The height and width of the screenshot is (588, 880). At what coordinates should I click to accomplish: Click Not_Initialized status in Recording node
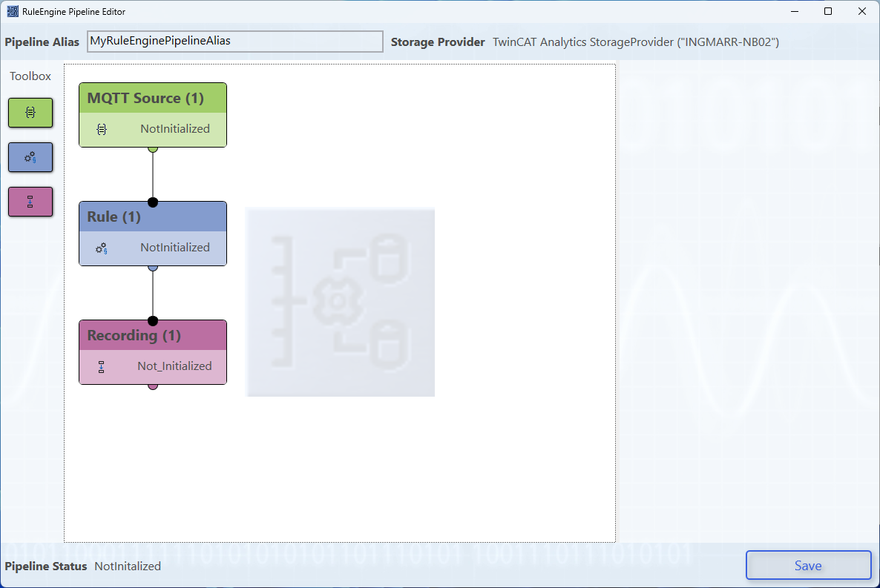pos(174,366)
